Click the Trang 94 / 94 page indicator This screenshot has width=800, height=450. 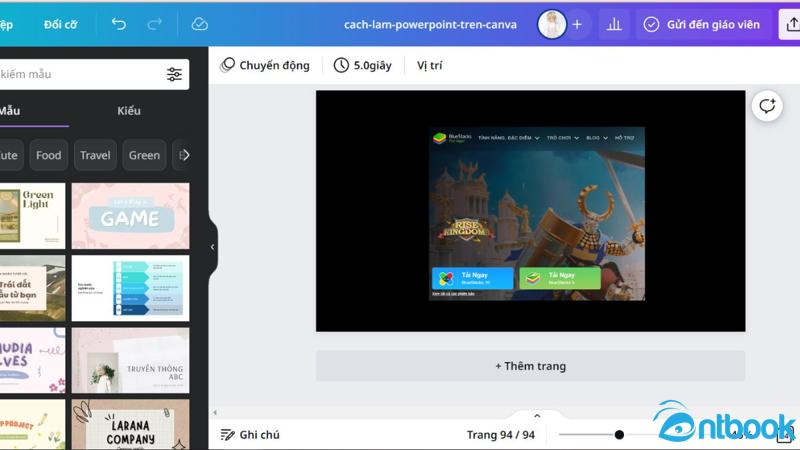501,435
